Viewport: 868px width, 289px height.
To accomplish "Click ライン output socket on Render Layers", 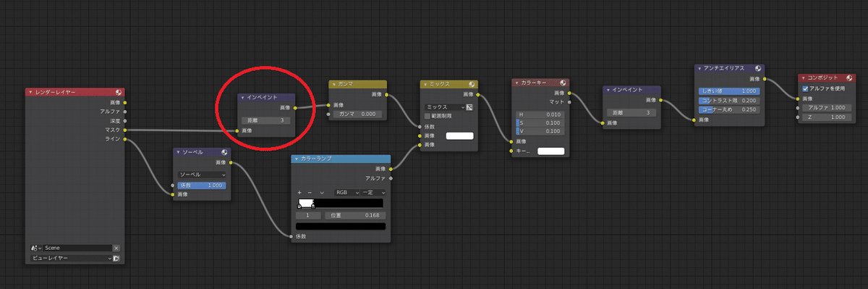I will pyautogui.click(x=126, y=139).
